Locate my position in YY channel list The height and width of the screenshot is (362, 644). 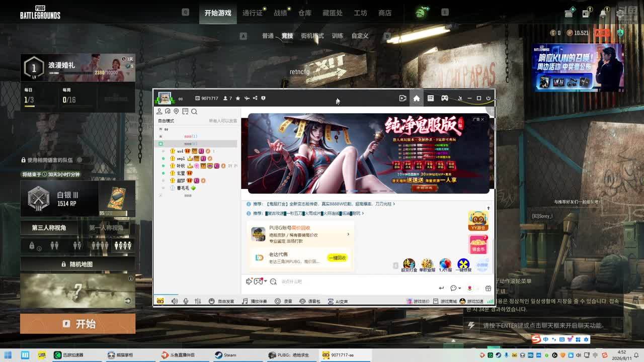pyautogui.click(x=176, y=111)
